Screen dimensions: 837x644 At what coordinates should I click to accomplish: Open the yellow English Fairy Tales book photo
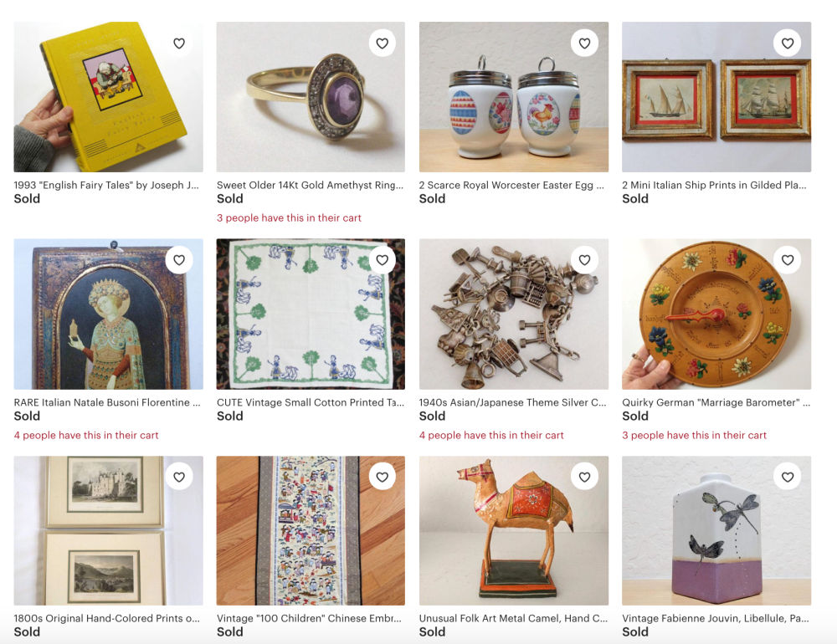[x=108, y=96]
